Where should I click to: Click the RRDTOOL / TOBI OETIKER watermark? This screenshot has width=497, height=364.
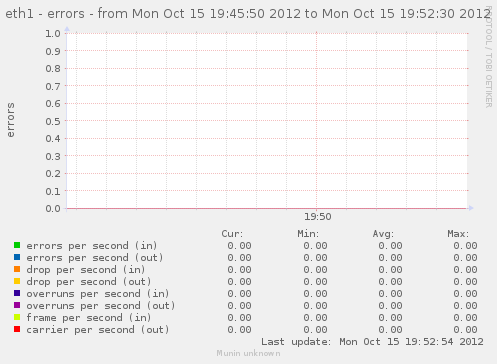coord(489,57)
